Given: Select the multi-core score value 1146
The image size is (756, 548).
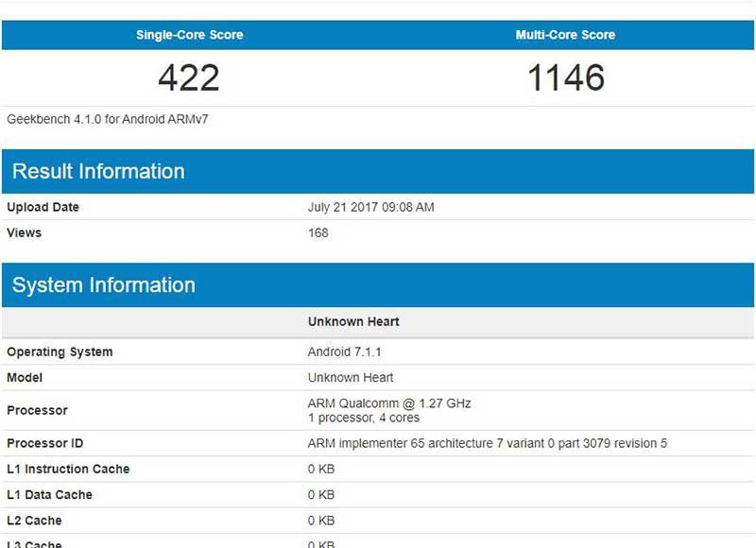Looking at the screenshot, I should (565, 78).
